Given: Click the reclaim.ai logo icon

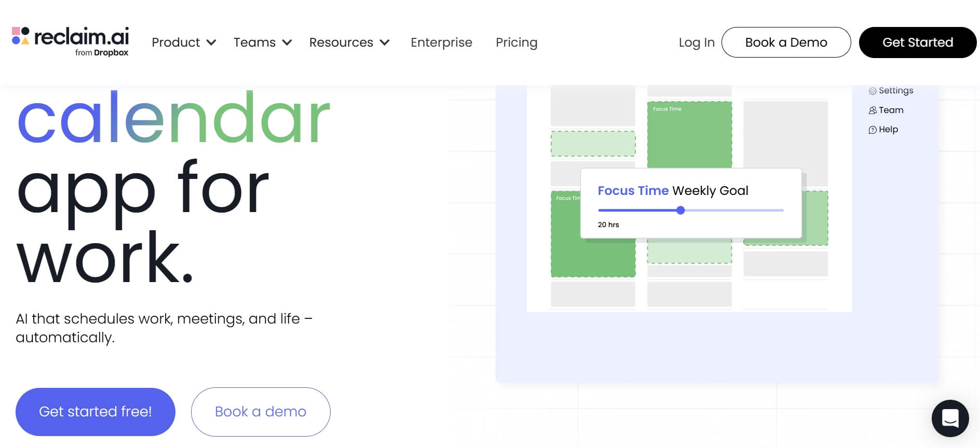Looking at the screenshot, I should point(21,36).
